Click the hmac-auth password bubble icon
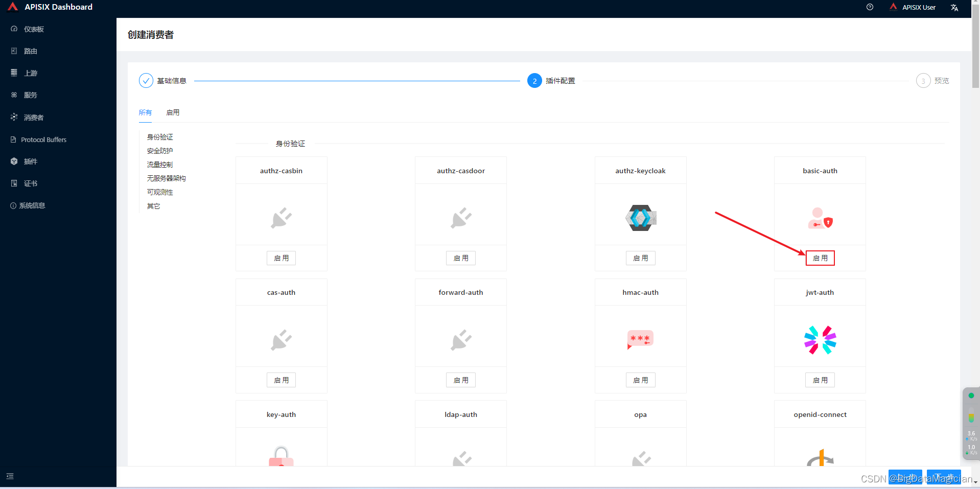 640,339
